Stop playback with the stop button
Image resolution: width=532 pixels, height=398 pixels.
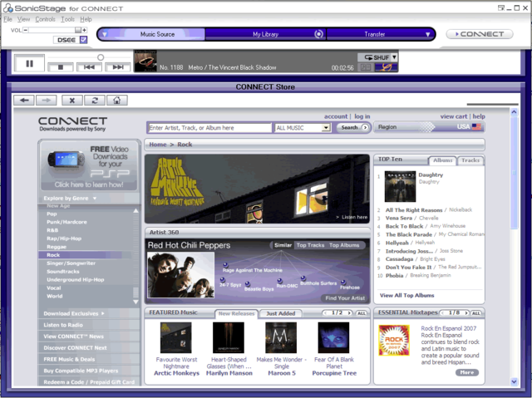(x=61, y=67)
